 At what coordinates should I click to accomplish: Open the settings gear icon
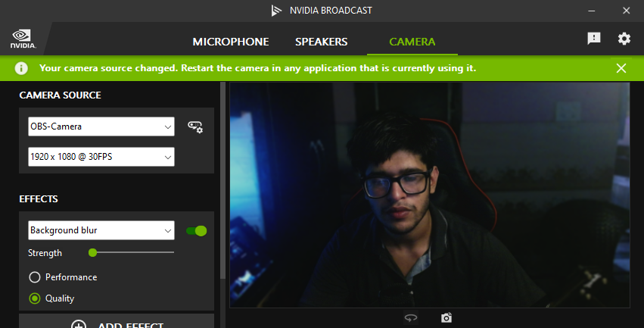click(x=624, y=39)
